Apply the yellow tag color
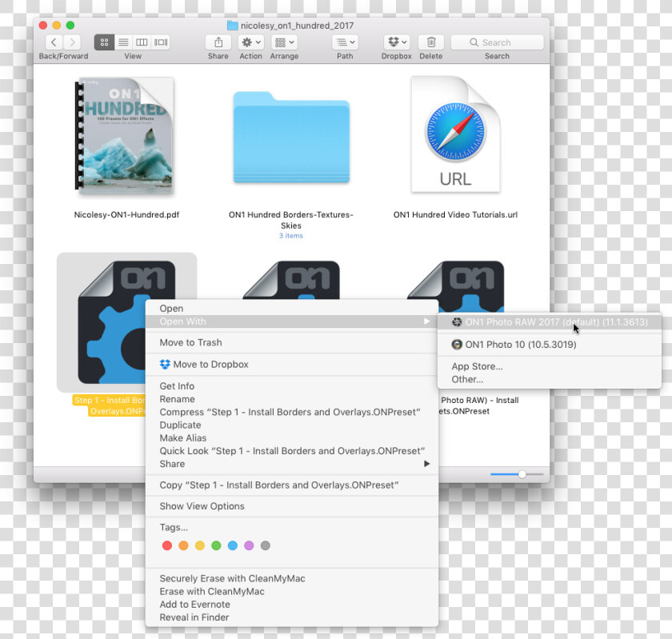 [200, 545]
